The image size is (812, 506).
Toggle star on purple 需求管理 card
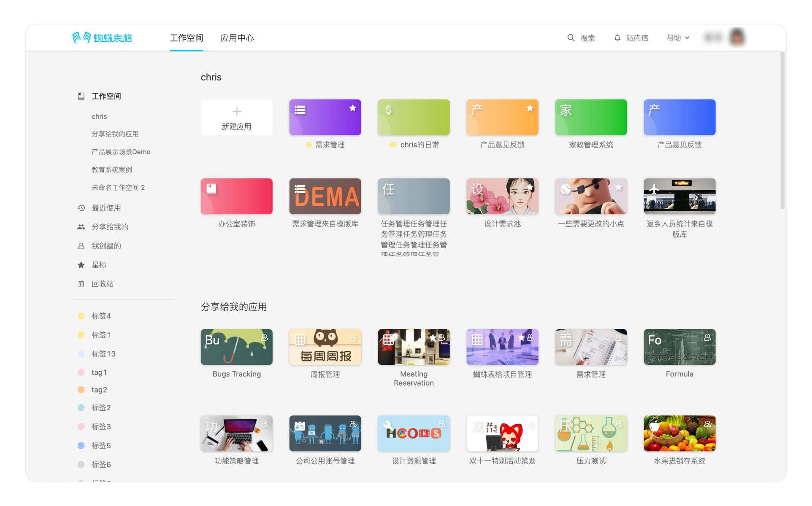[352, 108]
